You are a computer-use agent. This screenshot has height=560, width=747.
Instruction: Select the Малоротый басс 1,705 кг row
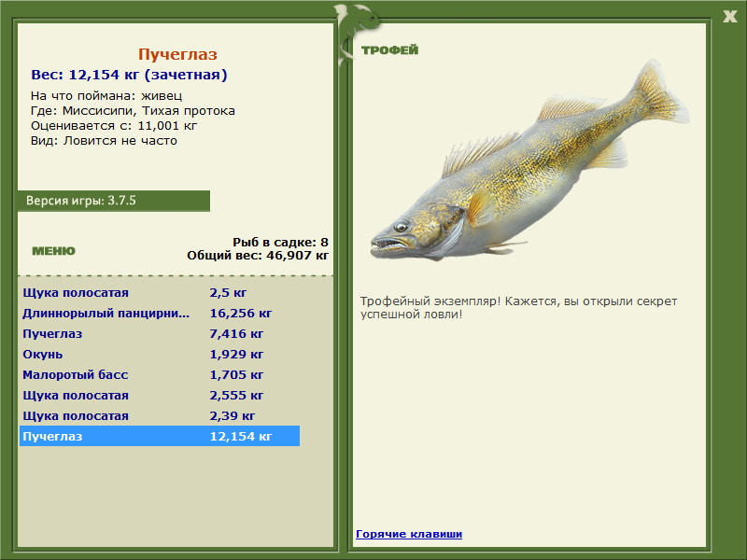coord(160,374)
